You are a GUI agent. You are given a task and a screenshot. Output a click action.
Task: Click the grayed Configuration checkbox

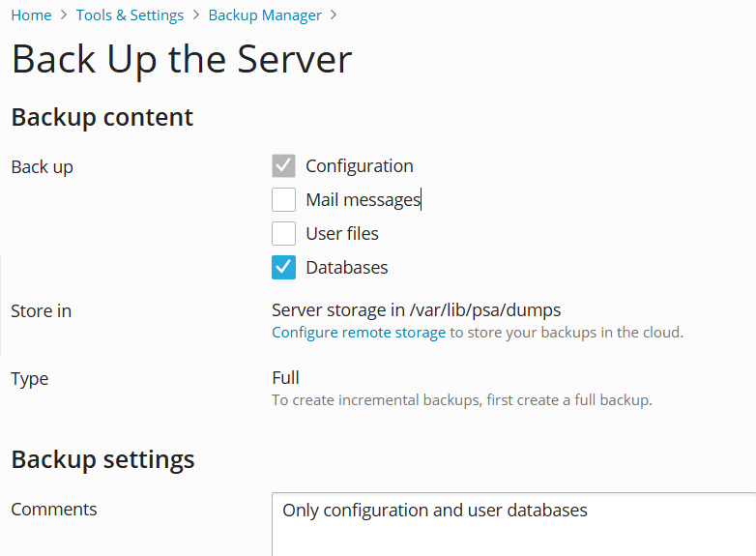(283, 166)
